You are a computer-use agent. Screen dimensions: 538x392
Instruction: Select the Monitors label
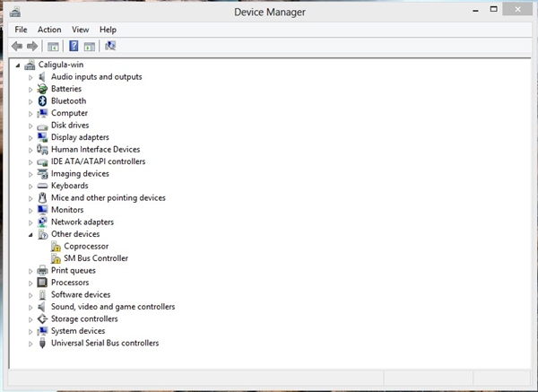[x=67, y=210]
